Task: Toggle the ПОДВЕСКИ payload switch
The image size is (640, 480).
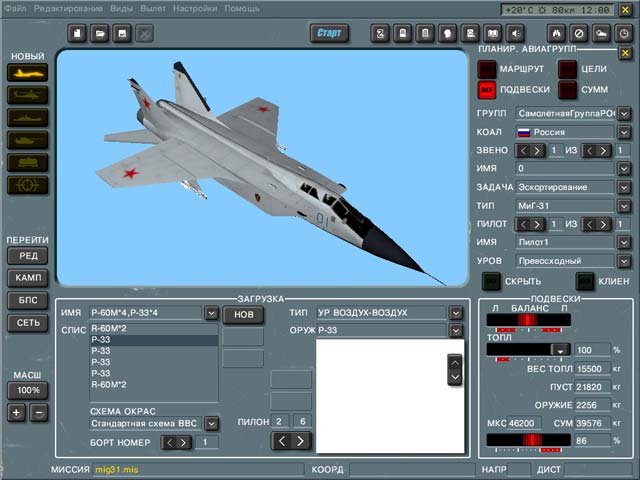Action: coord(487,90)
